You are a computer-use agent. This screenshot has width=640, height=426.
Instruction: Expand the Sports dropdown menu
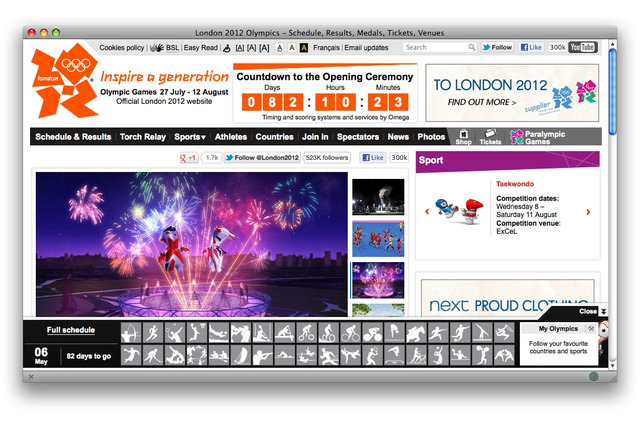(x=190, y=137)
